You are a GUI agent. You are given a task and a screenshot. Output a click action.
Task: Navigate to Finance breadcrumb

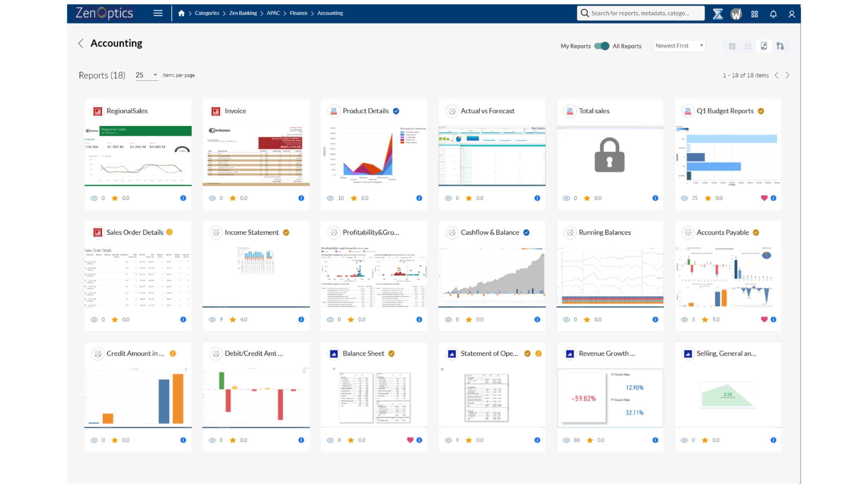click(298, 13)
